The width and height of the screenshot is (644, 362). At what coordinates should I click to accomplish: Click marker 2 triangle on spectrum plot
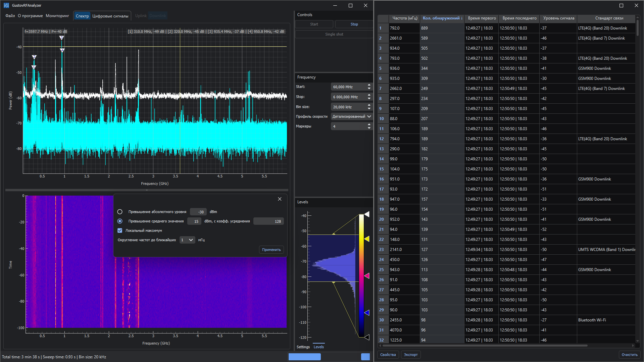pyautogui.click(x=34, y=57)
